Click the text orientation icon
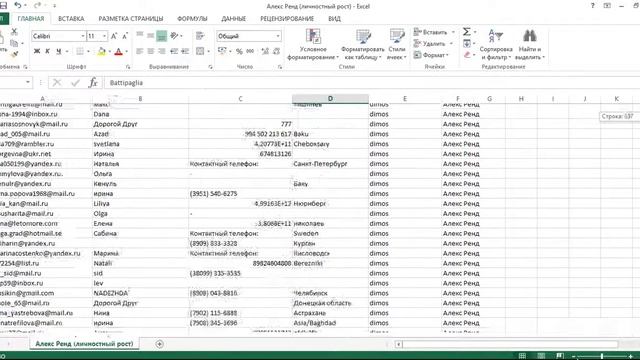This screenshot has width=640, height=360. (174, 36)
